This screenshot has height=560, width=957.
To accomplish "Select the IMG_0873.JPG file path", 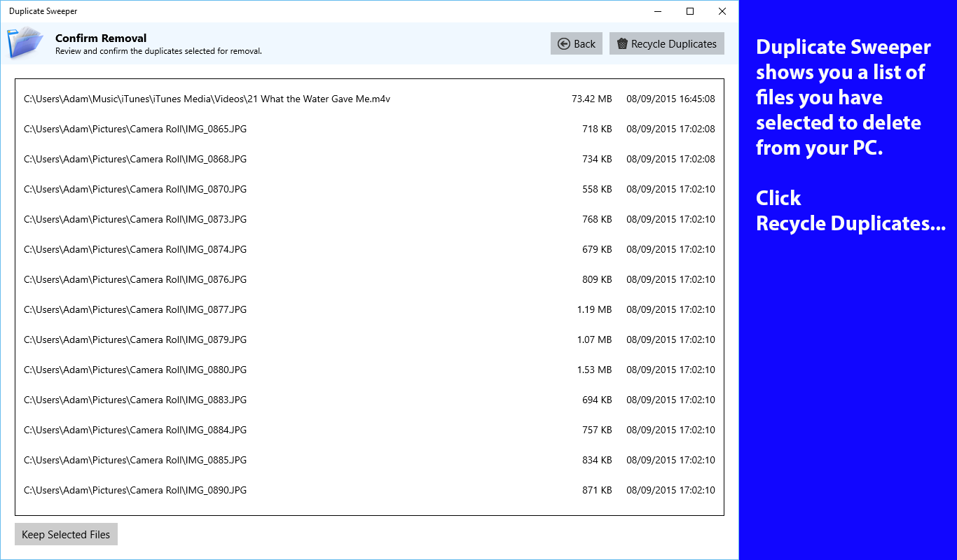I will click(135, 220).
